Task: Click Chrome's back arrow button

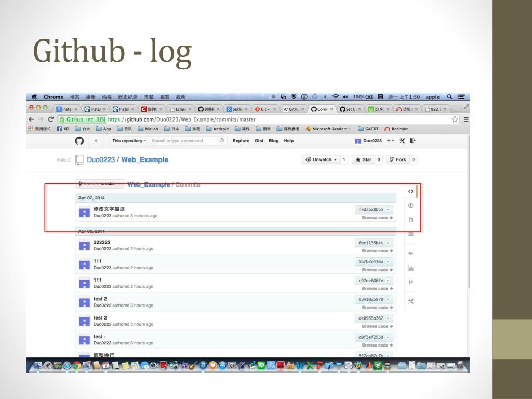Action: (x=31, y=119)
